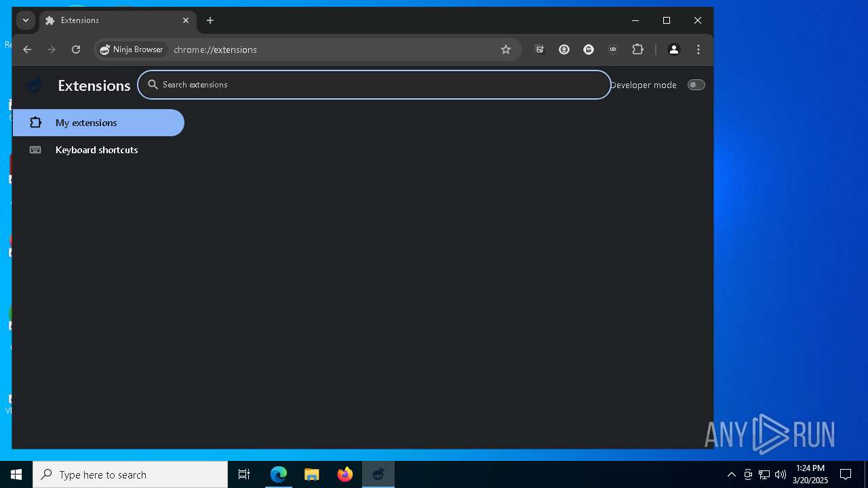Open the uBlock shield extension icon
This screenshot has width=868, height=488.
[613, 49]
